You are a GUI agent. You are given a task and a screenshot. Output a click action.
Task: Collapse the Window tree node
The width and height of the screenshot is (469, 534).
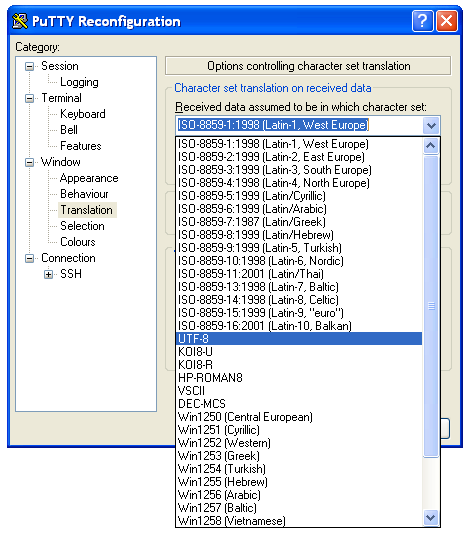tap(30, 162)
